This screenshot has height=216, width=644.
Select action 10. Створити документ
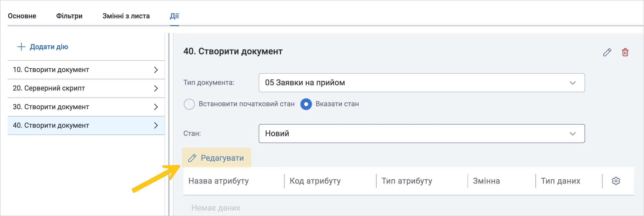[x=86, y=70]
